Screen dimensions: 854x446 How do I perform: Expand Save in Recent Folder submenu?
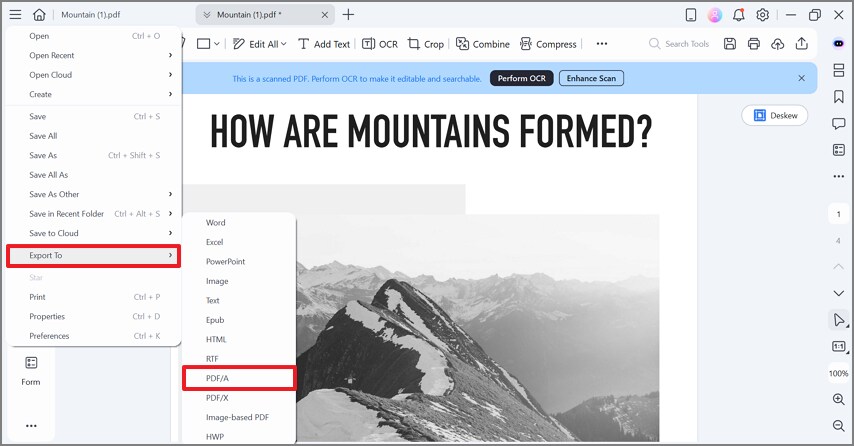[x=94, y=214]
